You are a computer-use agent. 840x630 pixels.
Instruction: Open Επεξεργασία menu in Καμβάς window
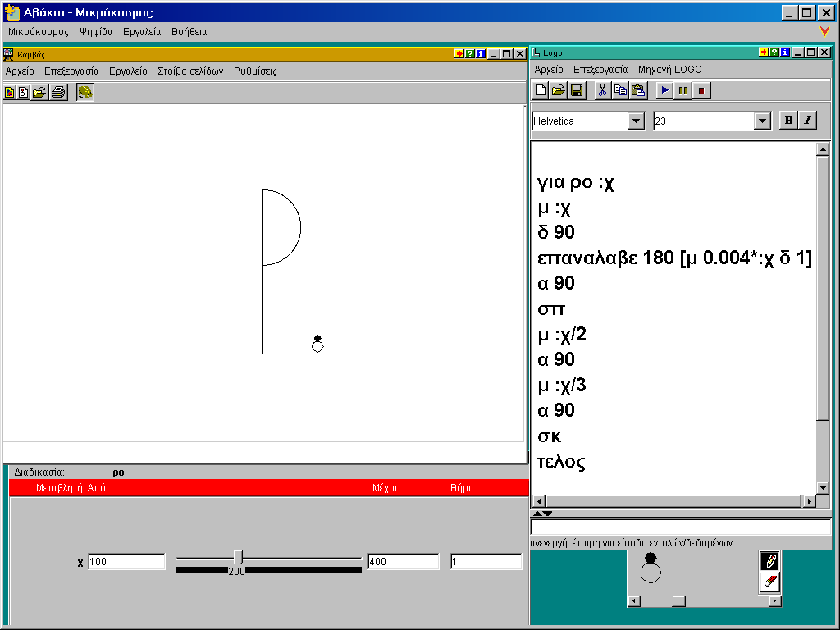click(x=71, y=71)
